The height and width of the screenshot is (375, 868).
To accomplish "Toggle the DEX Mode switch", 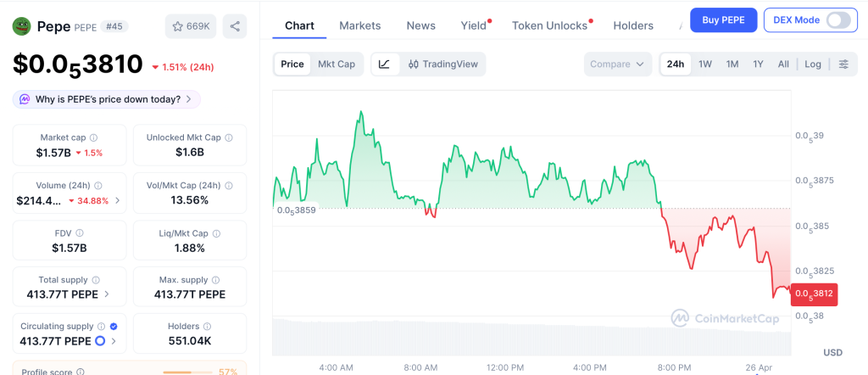I will click(x=837, y=20).
